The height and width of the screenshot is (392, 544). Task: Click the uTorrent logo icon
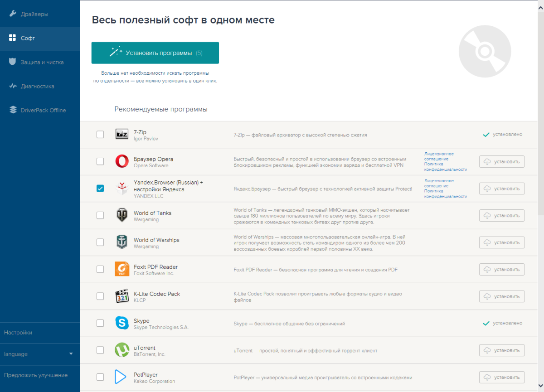[x=122, y=350]
